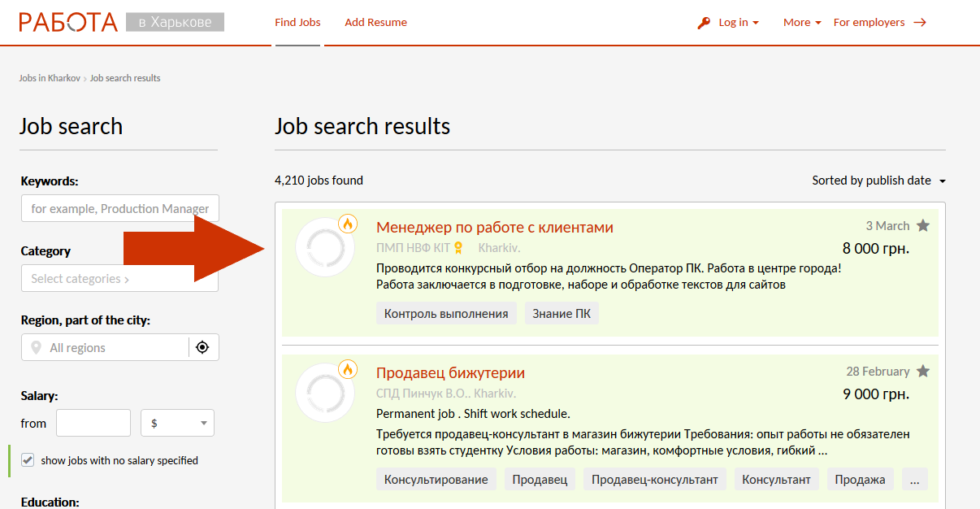Star the Менеджер по работе с клиентами job
980x509 pixels.
tap(923, 226)
